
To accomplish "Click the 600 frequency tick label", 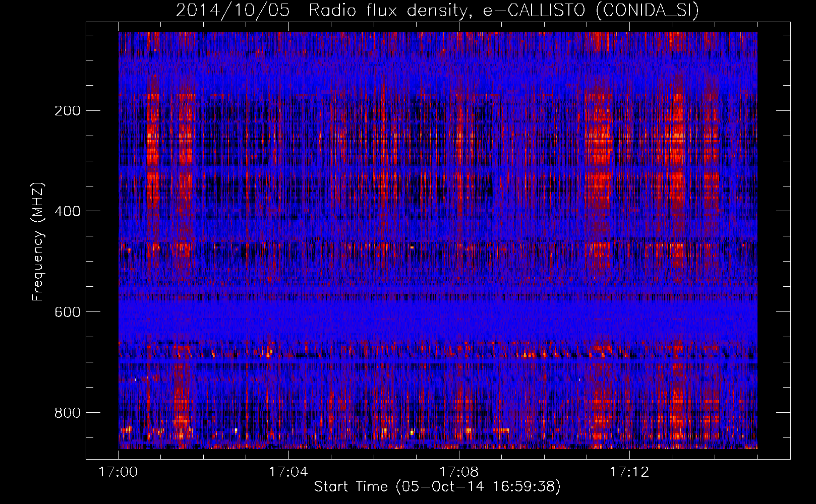I will [x=68, y=312].
